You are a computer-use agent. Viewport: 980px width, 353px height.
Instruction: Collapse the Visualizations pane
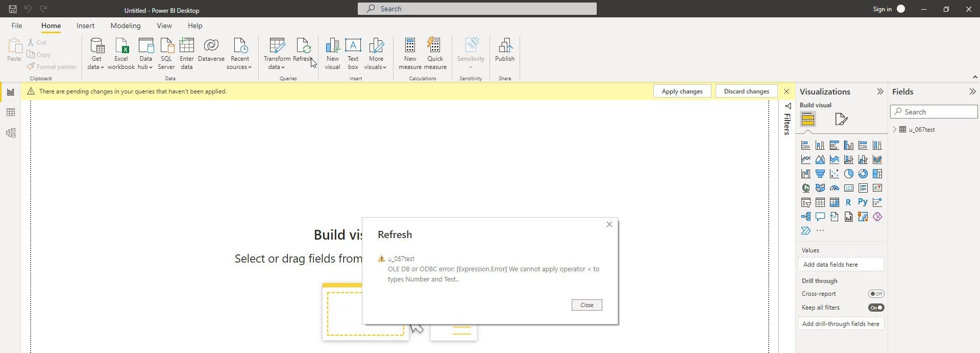click(x=880, y=92)
